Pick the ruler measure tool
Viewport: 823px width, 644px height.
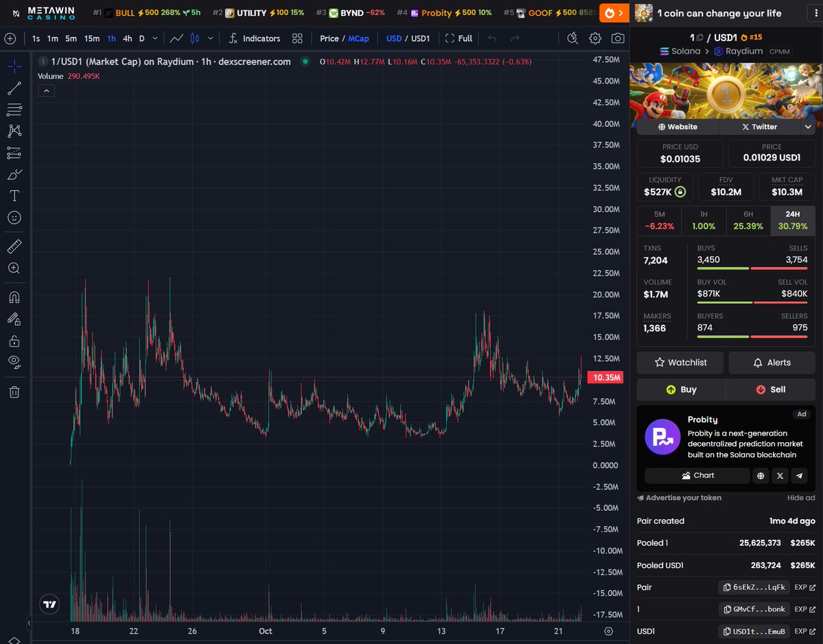14,246
